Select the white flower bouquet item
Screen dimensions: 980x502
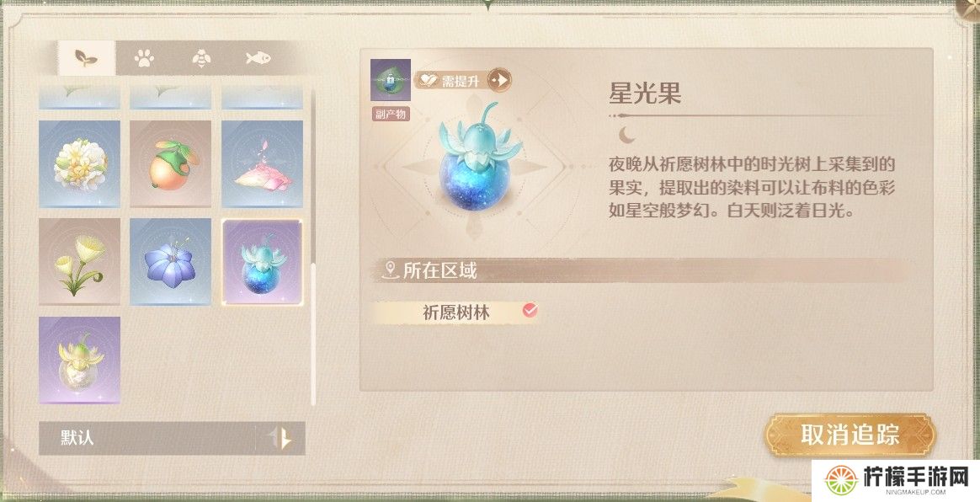79,163
